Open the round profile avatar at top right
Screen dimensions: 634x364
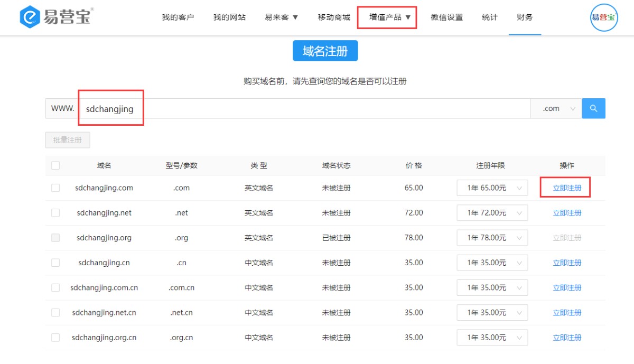(x=603, y=17)
